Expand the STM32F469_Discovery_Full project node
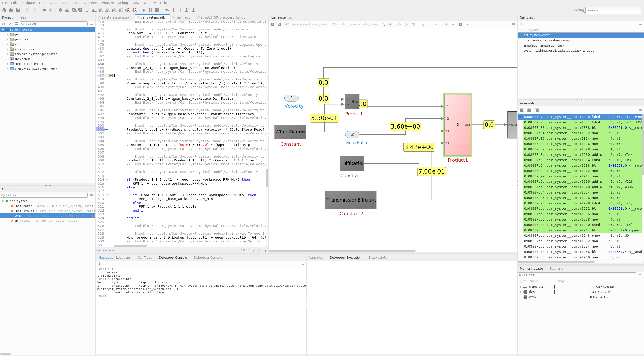Screen dimensions: 644x356 [x=7, y=69]
